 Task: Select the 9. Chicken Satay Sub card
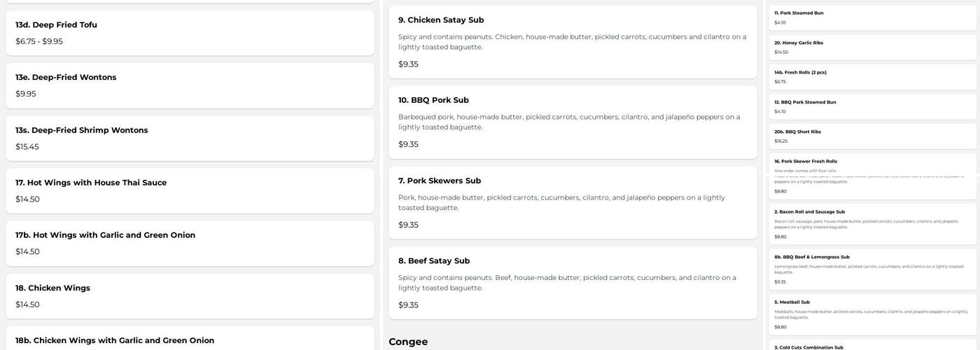tap(573, 42)
